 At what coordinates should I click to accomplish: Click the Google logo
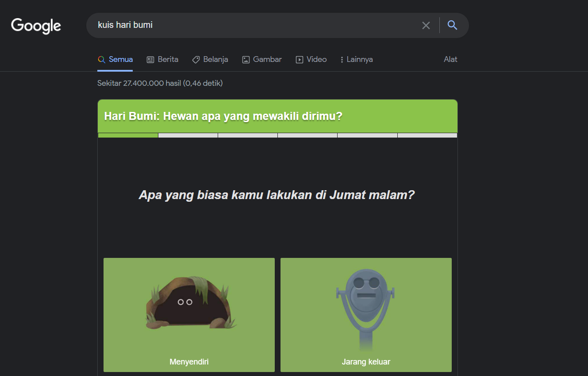(x=36, y=26)
